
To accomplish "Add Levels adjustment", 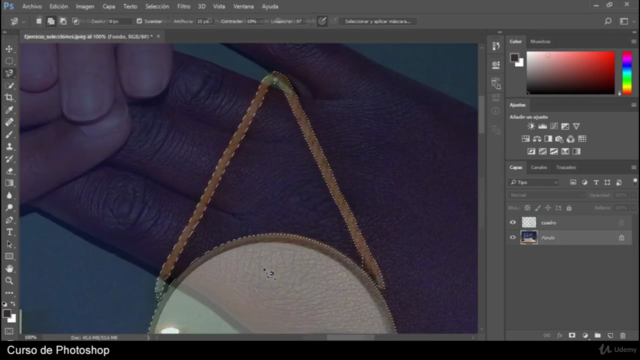I will coord(542,126).
